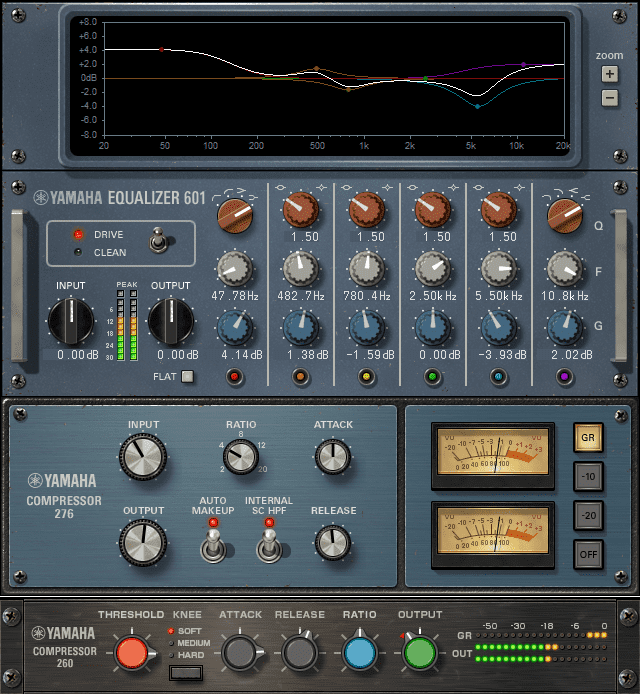Select MEDIUM knee indicator
The image size is (640, 694).
171,643
